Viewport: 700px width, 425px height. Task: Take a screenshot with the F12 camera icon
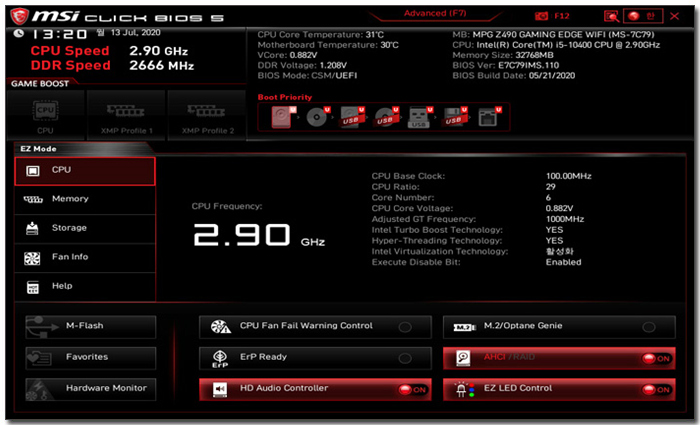point(541,16)
